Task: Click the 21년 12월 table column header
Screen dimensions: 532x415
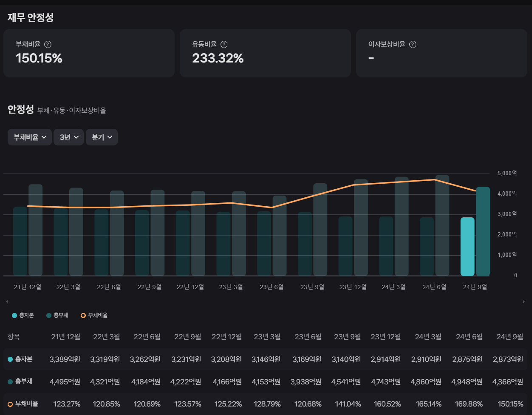Action: pyautogui.click(x=66, y=337)
